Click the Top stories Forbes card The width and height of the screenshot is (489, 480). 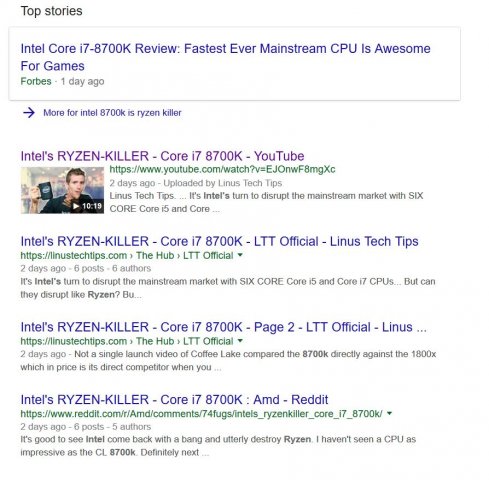(235, 64)
